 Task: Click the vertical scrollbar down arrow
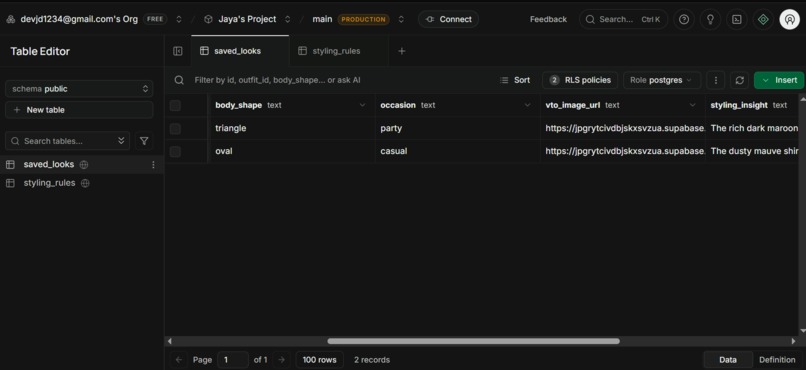click(x=802, y=331)
